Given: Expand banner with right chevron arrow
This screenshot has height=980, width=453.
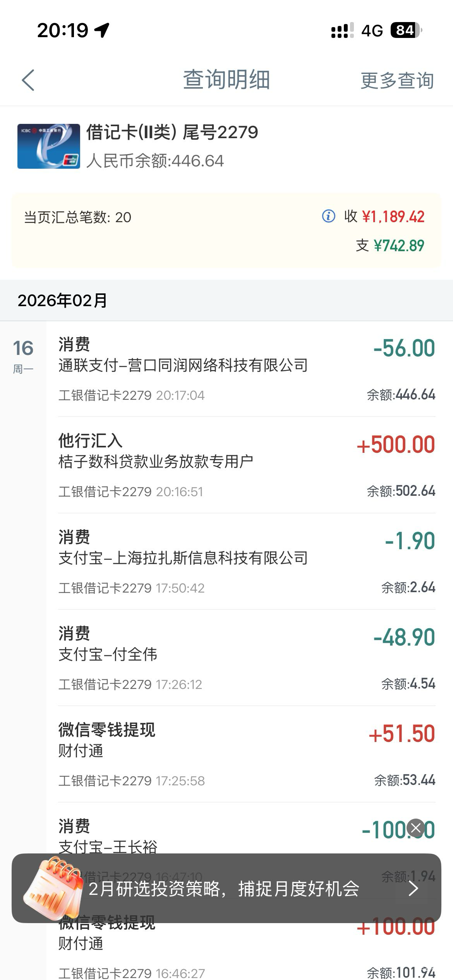Looking at the screenshot, I should [413, 888].
